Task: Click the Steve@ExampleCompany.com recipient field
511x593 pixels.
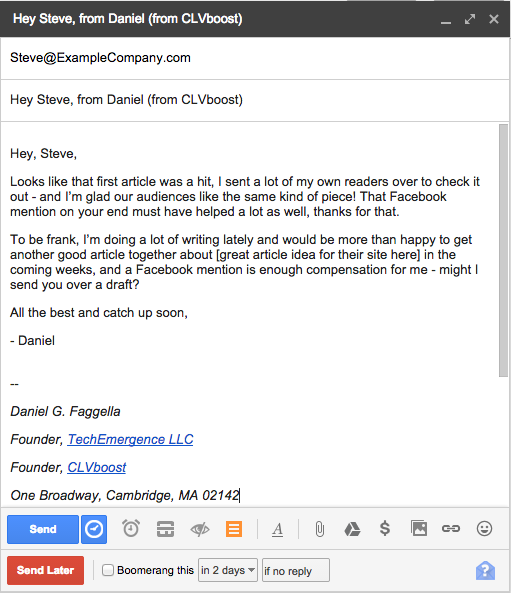Action: [x=255, y=58]
